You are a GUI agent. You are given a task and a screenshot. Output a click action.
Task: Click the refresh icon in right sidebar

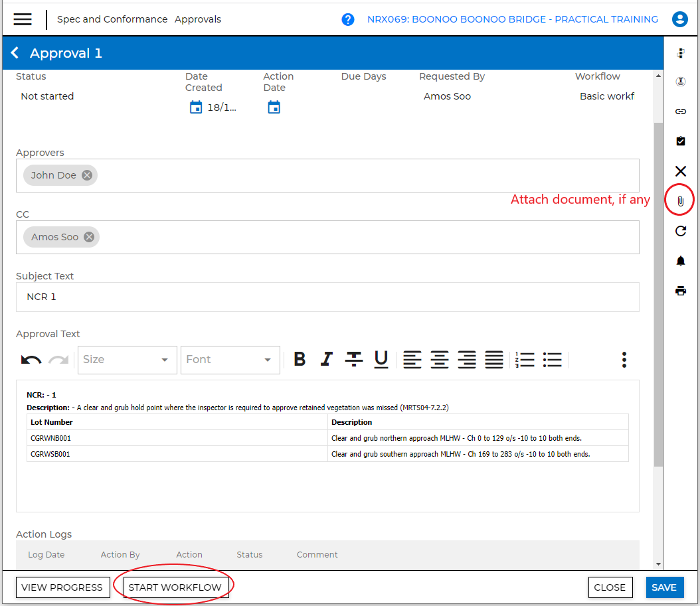(680, 231)
